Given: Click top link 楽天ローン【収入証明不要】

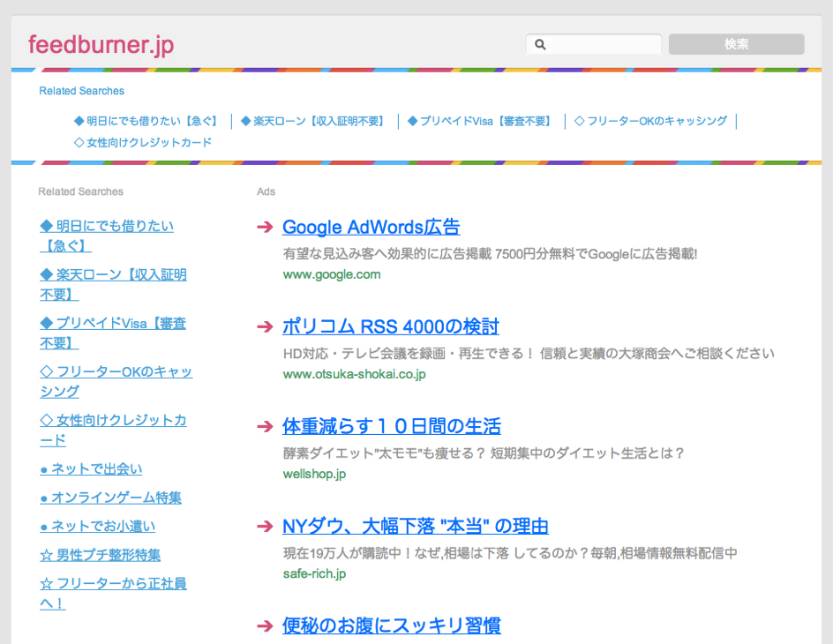Looking at the screenshot, I should click(313, 121).
